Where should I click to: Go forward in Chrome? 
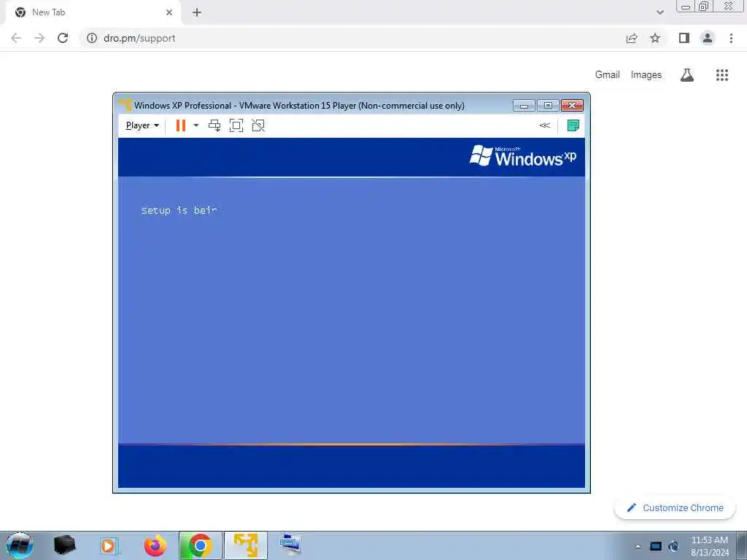(x=39, y=38)
